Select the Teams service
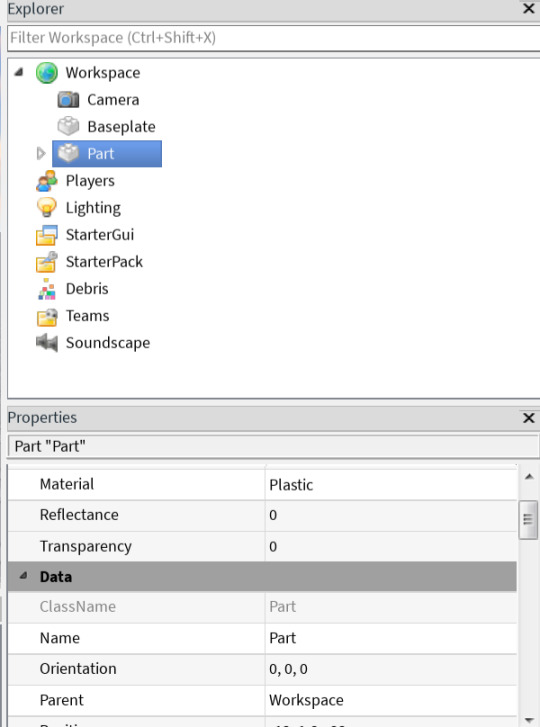 pyautogui.click(x=88, y=316)
